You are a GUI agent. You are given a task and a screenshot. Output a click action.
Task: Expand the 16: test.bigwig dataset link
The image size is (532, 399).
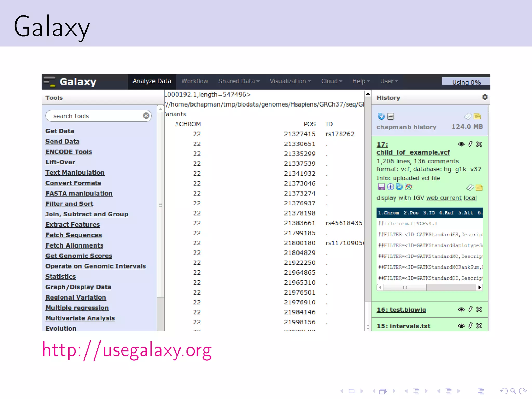tap(401, 310)
